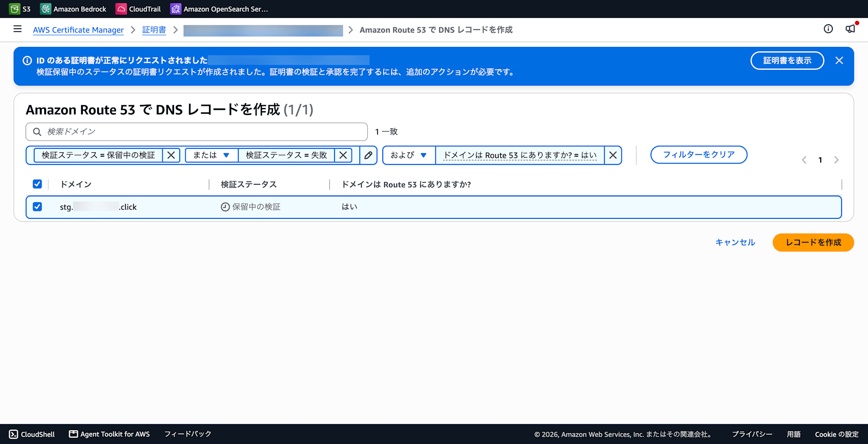Focus the 検索ドメイン search field
This screenshot has width=868, height=444.
[197, 132]
